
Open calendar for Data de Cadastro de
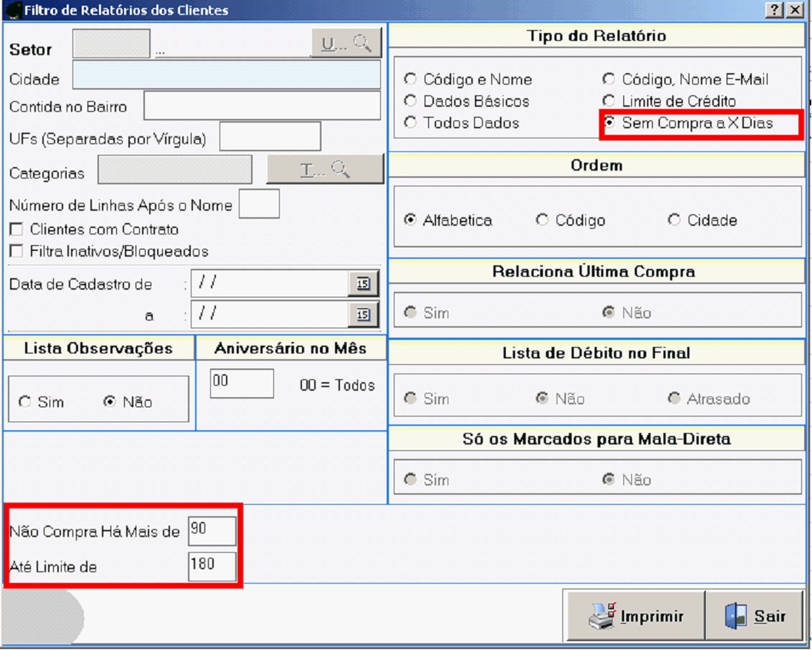pyautogui.click(x=363, y=284)
